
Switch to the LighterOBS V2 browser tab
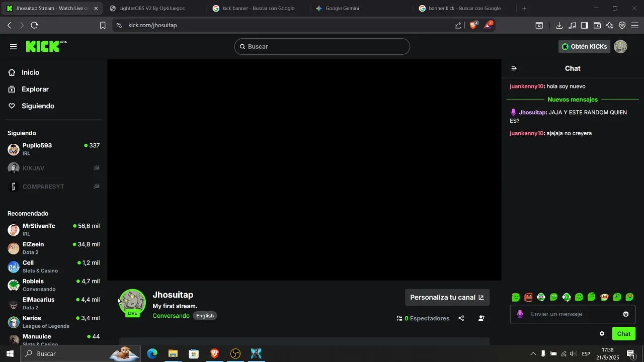pyautogui.click(x=152, y=9)
